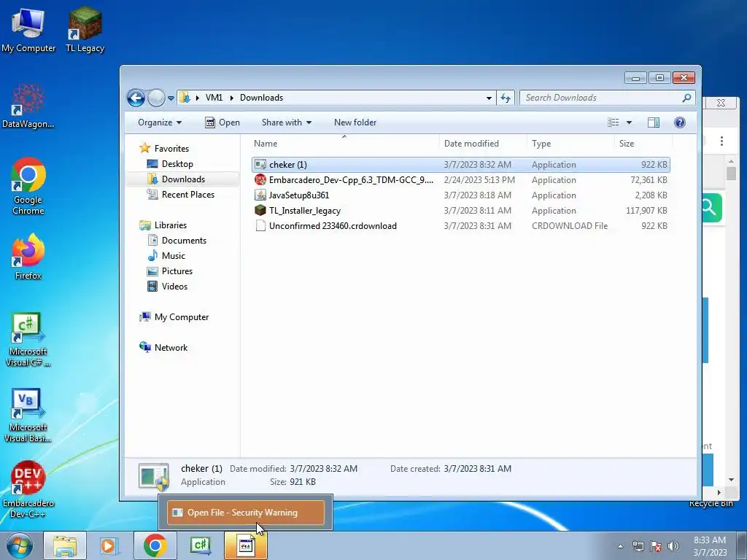Open Windows Media Player from taskbar
This screenshot has height=560, width=747.
109,545
